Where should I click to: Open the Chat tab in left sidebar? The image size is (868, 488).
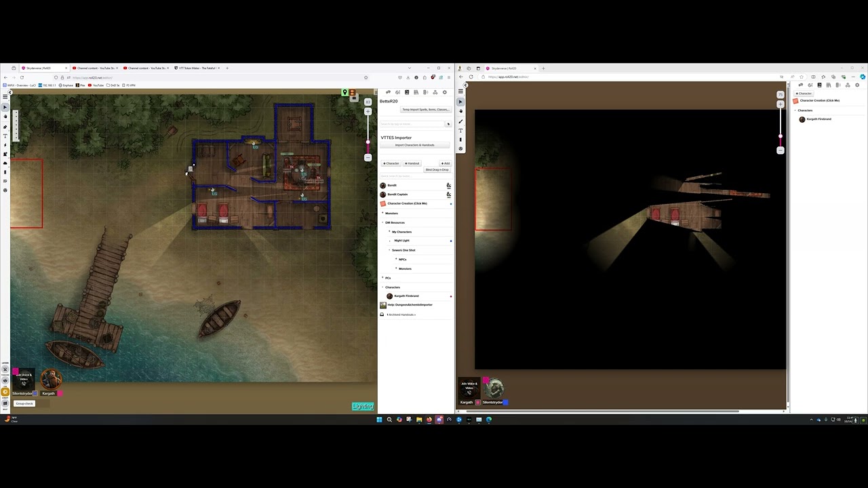click(388, 92)
